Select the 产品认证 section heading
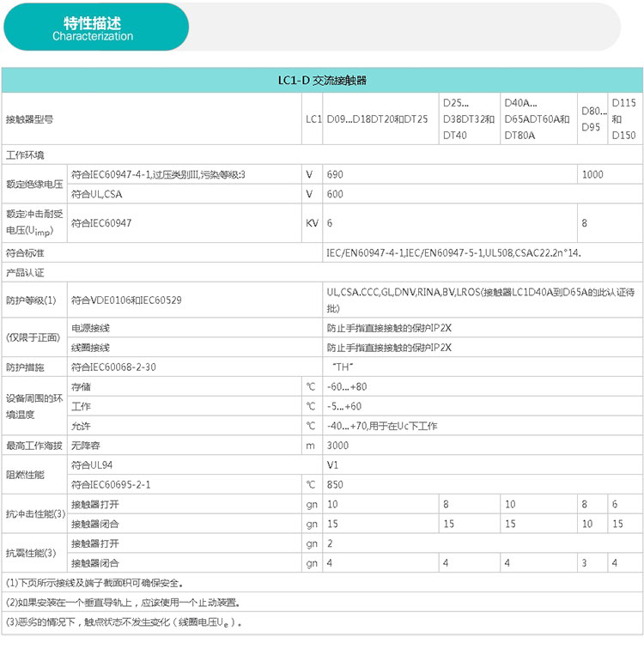 (25, 273)
